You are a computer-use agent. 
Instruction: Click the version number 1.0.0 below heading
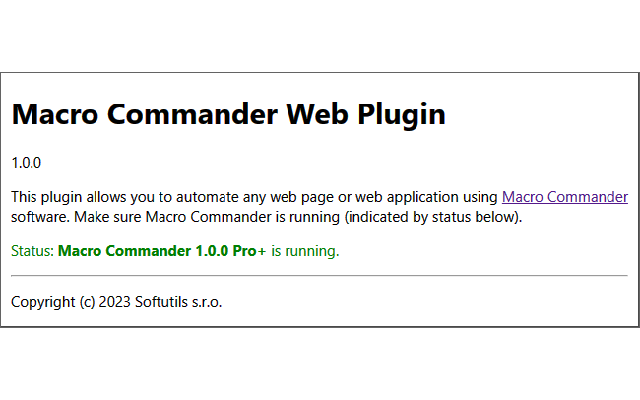pyautogui.click(x=26, y=162)
